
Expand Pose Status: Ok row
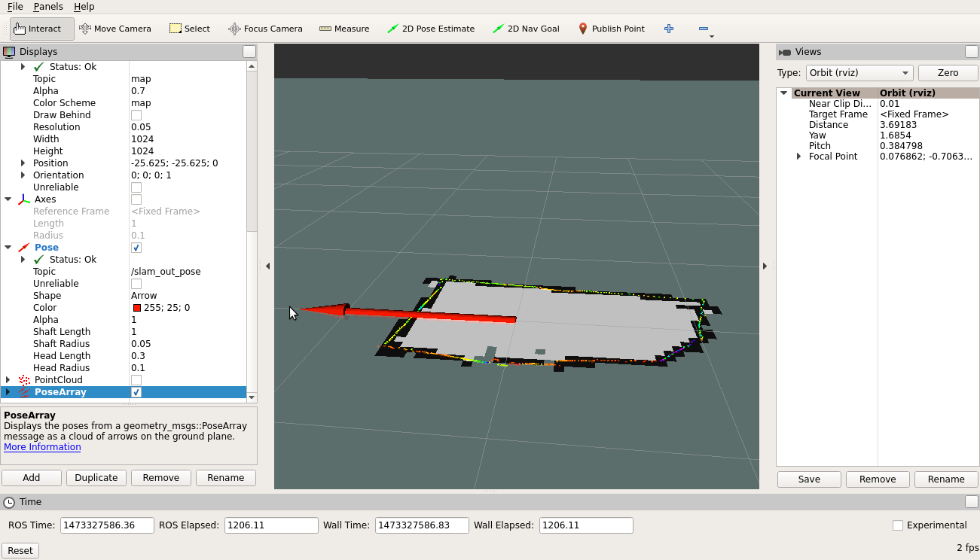click(23, 260)
